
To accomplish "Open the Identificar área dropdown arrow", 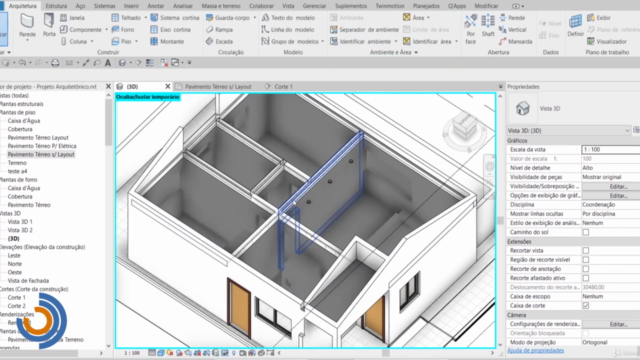I will [x=456, y=42].
